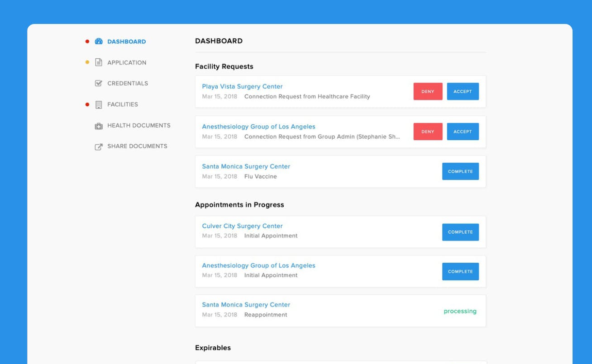Open Anesthesiology Group link under Appointments in Progress
This screenshot has height=364, width=592.
coord(258,265)
